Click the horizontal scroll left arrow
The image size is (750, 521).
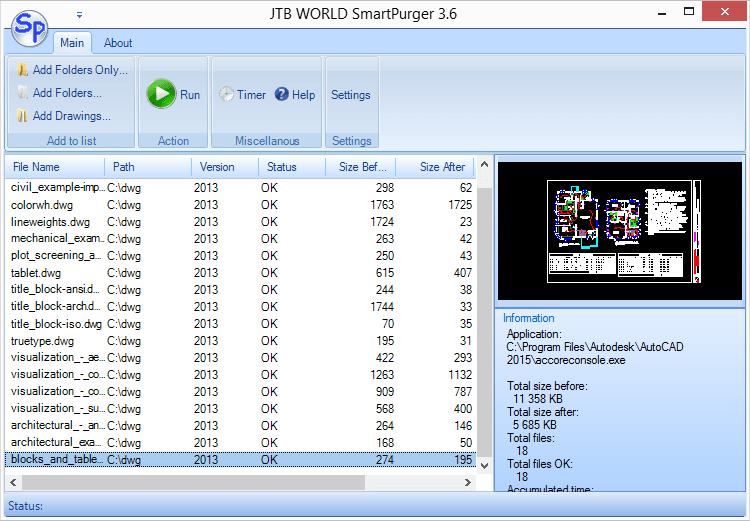[x=13, y=482]
